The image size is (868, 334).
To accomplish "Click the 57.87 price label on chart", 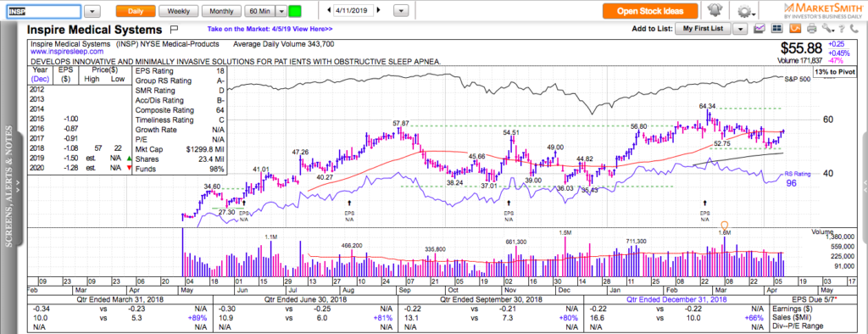I will point(401,122).
